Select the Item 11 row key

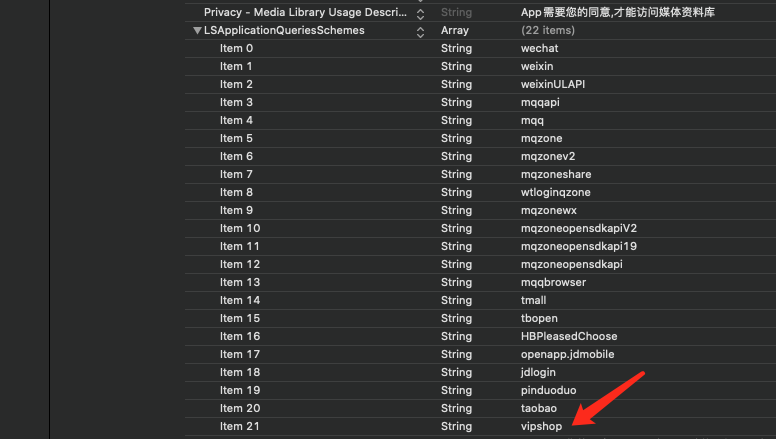click(240, 246)
